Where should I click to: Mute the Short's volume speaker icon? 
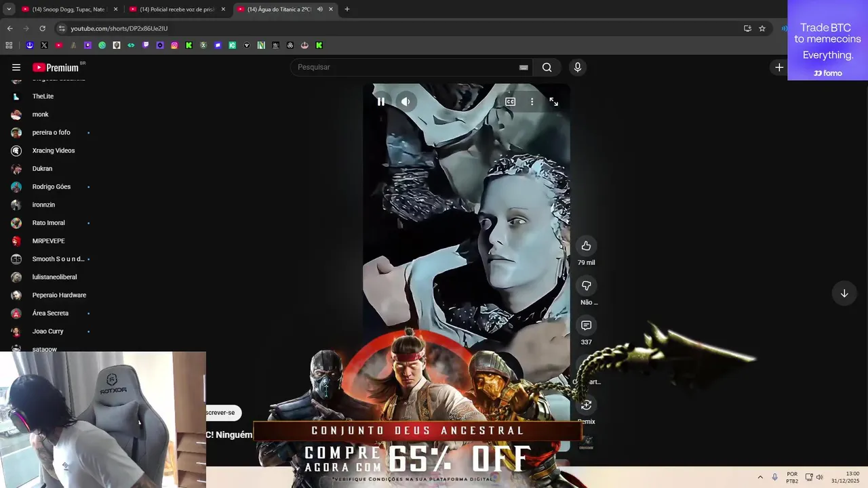click(406, 102)
